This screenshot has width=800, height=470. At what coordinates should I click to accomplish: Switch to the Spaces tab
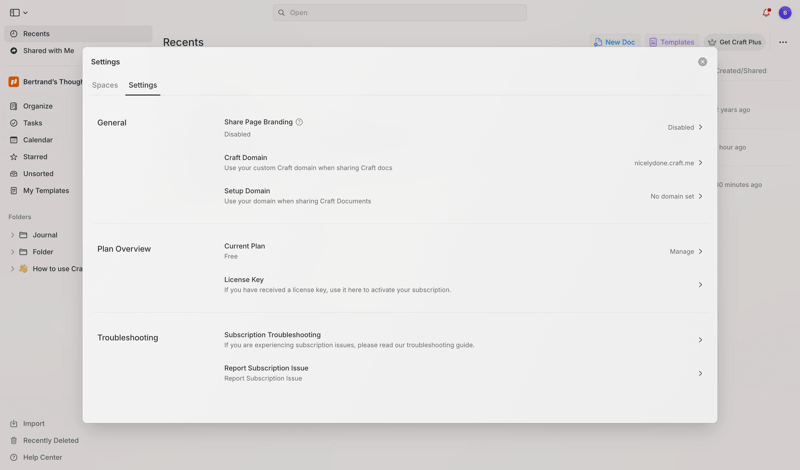(105, 85)
